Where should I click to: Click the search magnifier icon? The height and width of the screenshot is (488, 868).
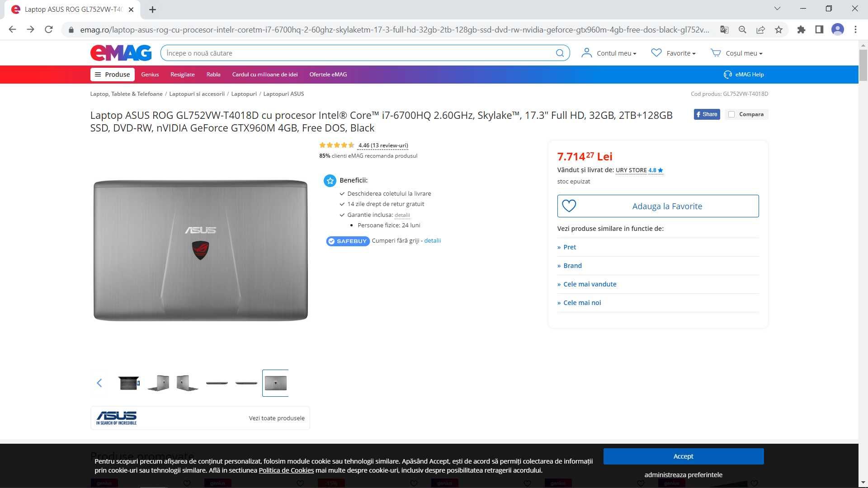560,53
